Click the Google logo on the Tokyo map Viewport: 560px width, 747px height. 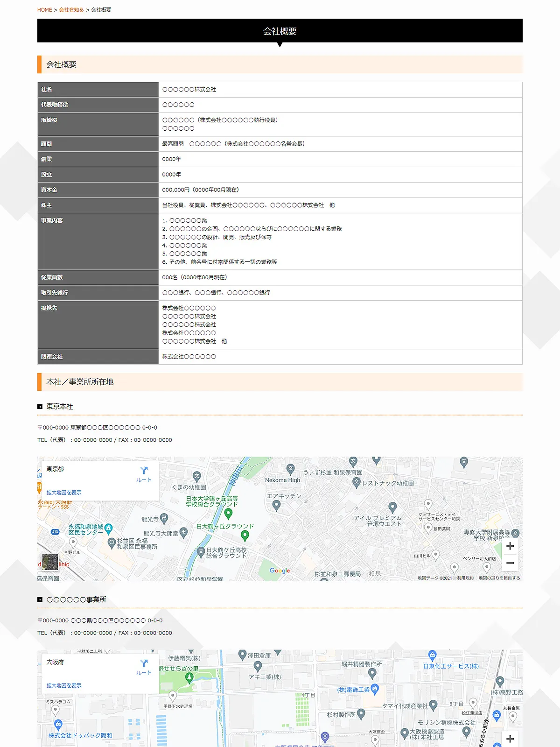(280, 571)
